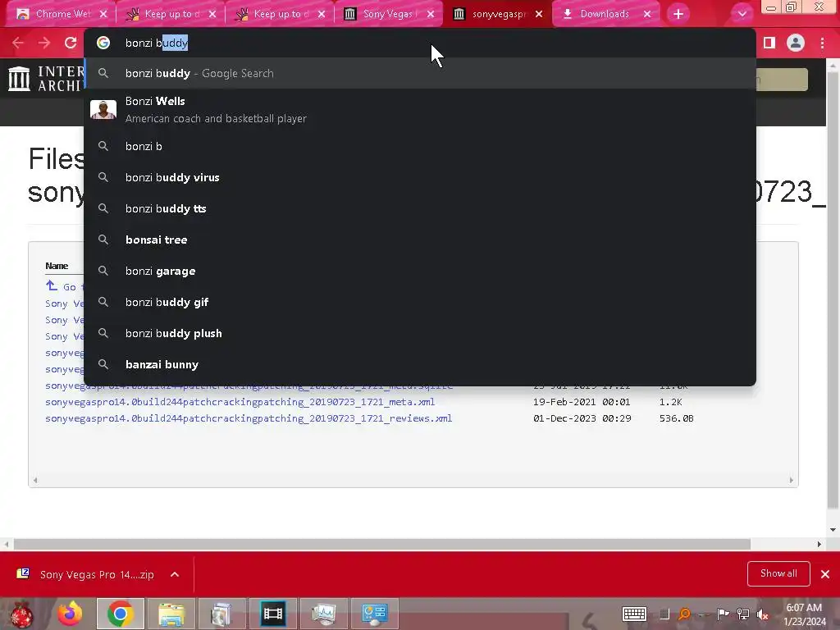Click the Show all downloads button
Image resolution: width=840 pixels, height=630 pixels.
pos(778,573)
